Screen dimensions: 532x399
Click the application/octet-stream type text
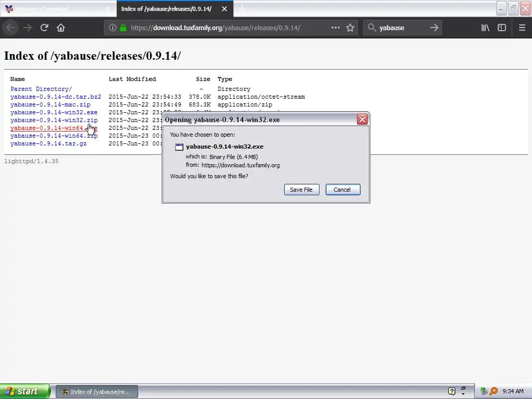pos(261,97)
